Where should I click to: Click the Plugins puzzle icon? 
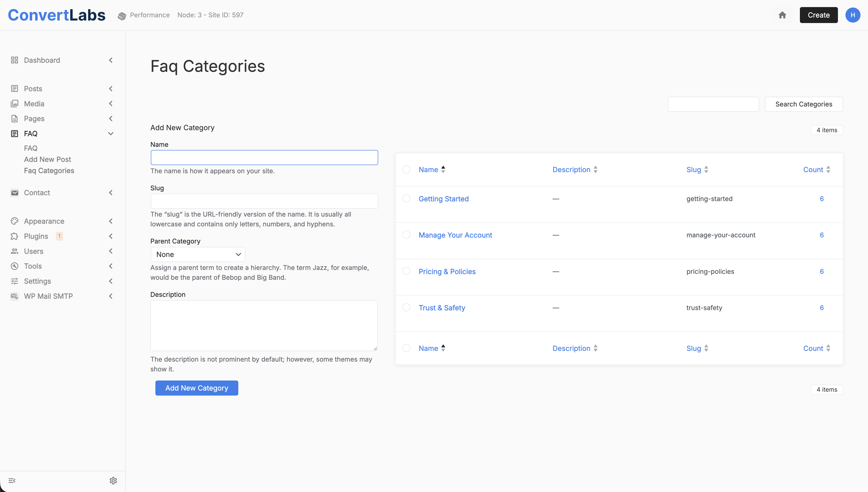tap(14, 236)
